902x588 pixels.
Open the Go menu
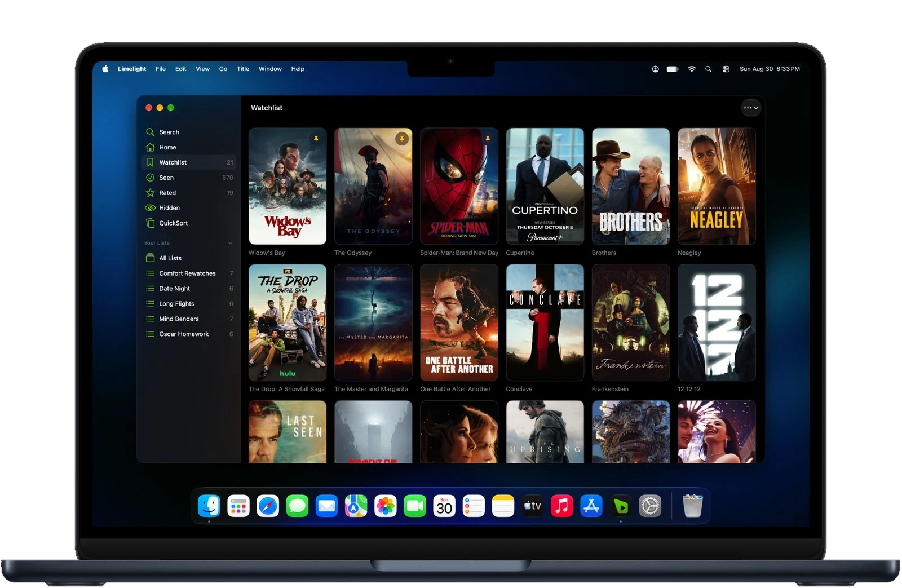click(223, 69)
